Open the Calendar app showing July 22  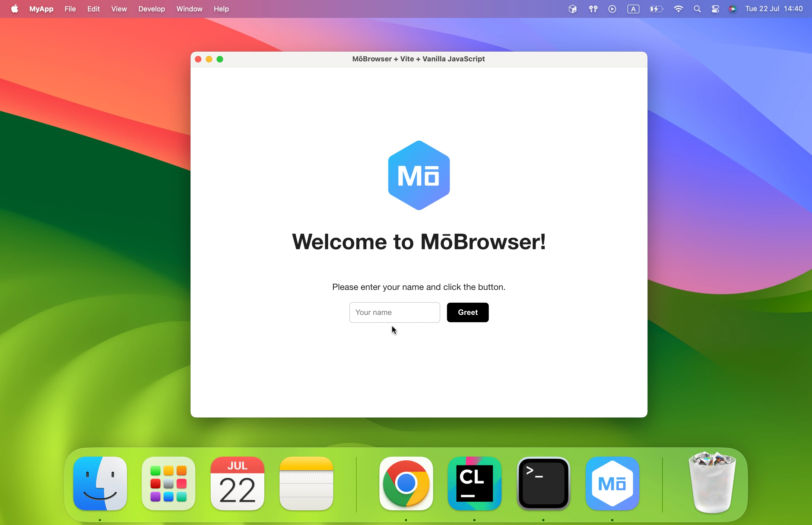(237, 484)
